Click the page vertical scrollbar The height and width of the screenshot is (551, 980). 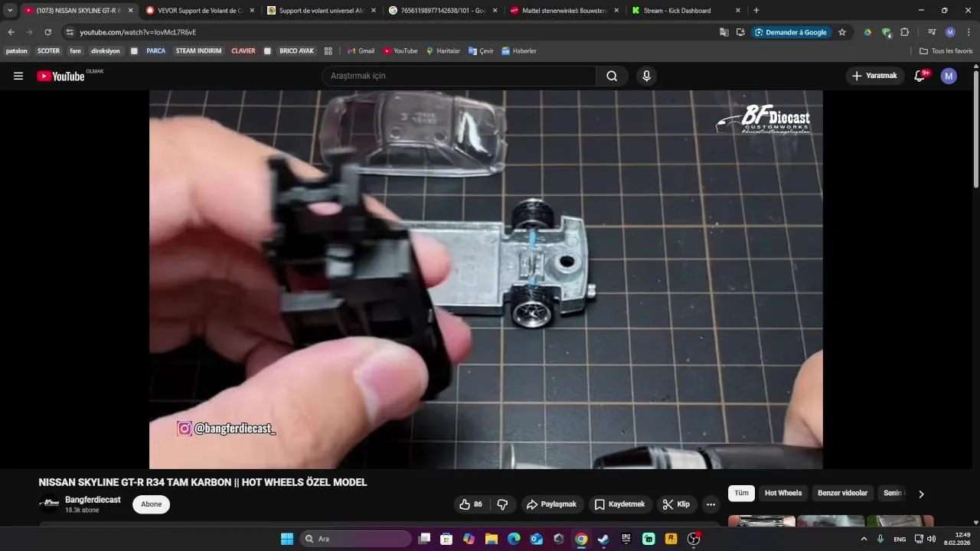tap(975, 129)
